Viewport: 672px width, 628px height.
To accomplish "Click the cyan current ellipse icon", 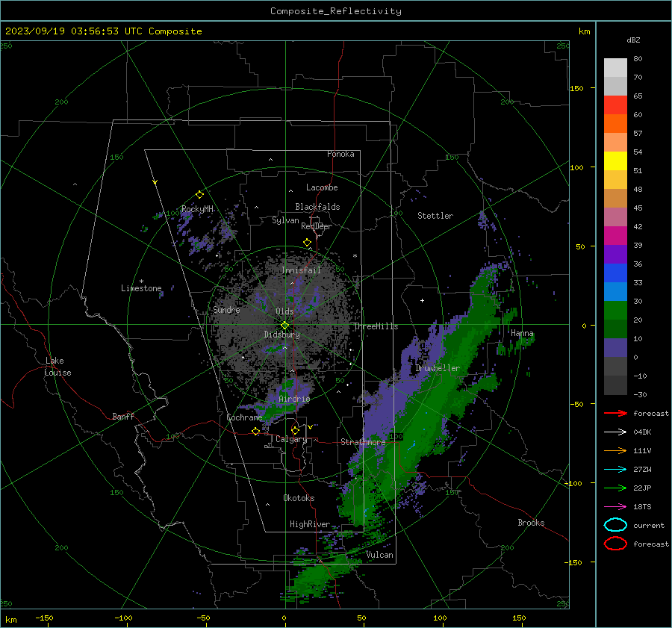I will click(x=615, y=525).
